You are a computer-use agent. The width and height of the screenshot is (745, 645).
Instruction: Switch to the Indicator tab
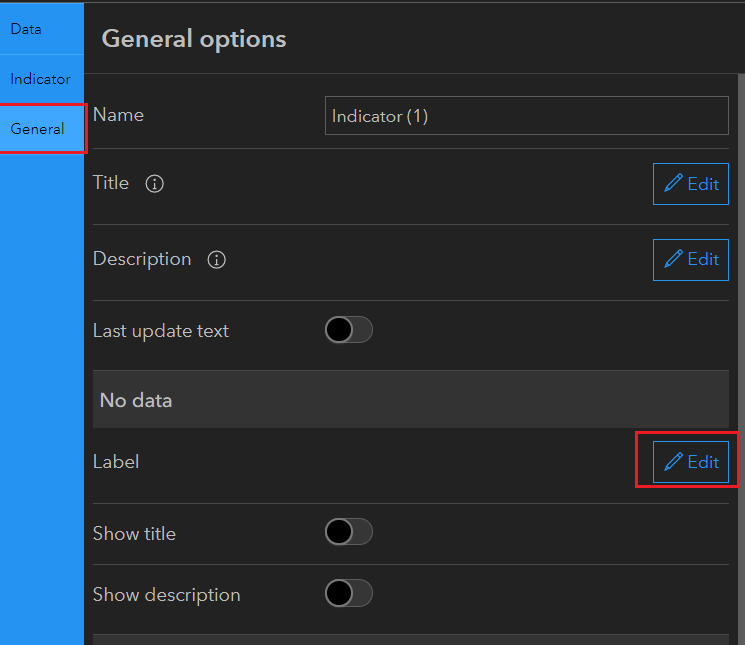(x=40, y=79)
